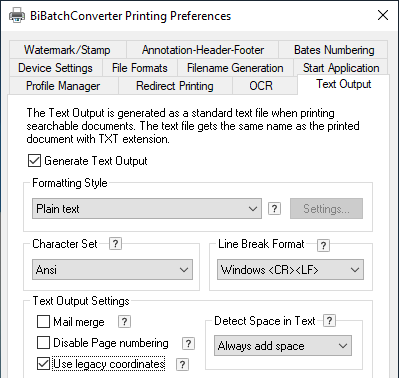Go to Filename Generation tab
The height and width of the screenshot is (378, 399).
235,68
